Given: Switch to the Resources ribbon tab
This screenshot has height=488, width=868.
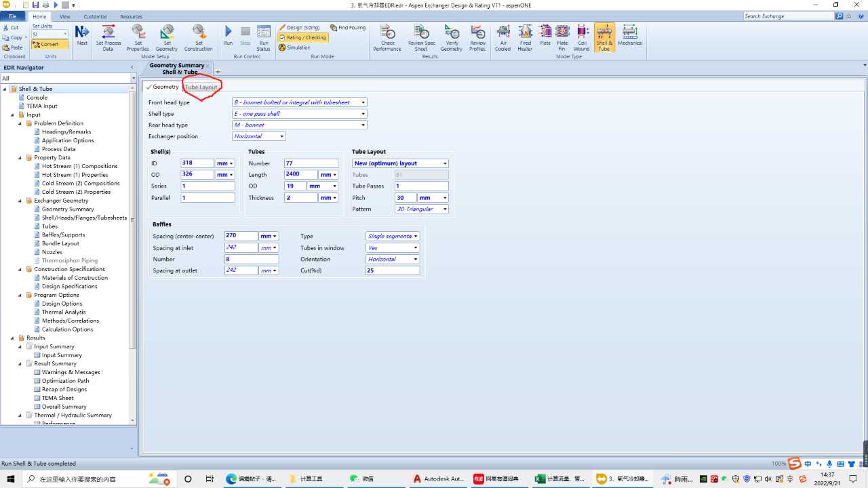Looking at the screenshot, I should (132, 16).
